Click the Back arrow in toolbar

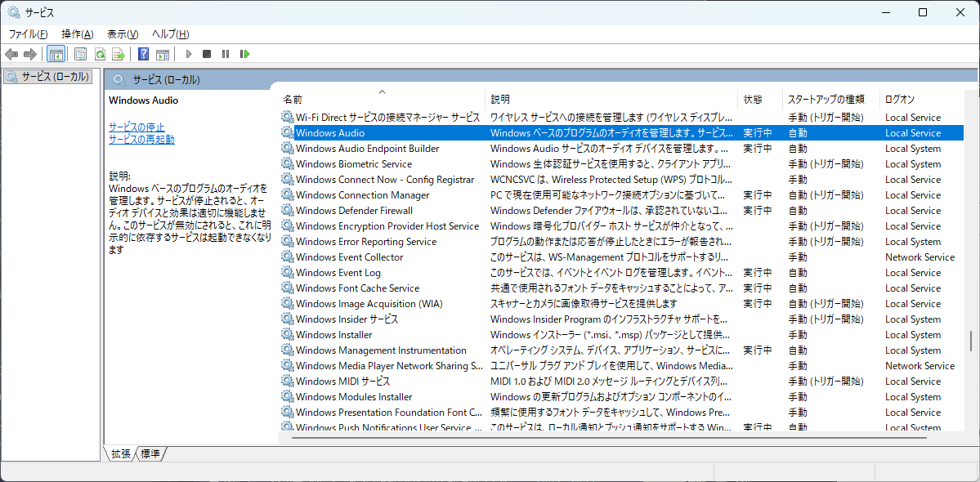pos(11,54)
